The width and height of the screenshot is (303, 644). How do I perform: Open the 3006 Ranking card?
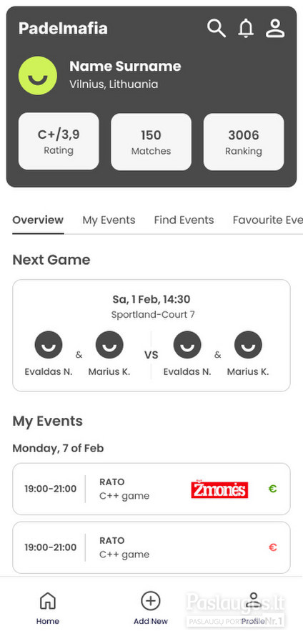[244, 142]
